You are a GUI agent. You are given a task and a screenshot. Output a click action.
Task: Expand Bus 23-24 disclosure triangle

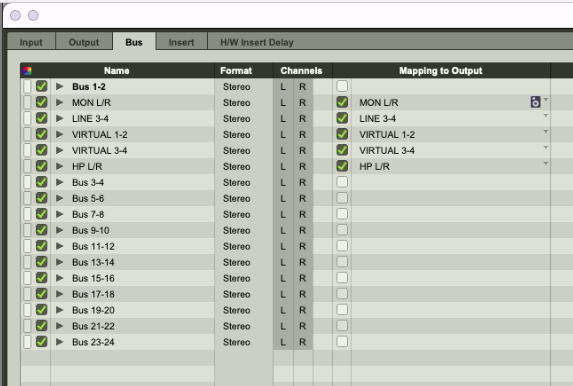pyautogui.click(x=60, y=342)
